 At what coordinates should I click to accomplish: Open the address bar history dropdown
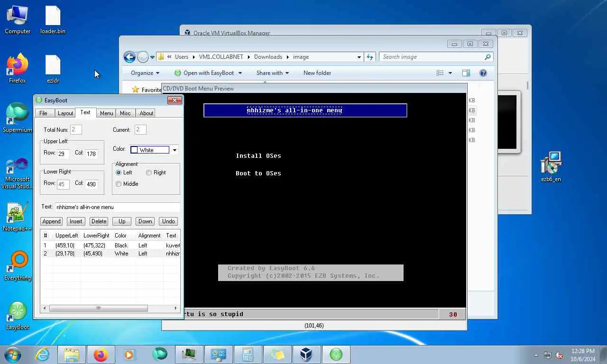[x=359, y=57]
